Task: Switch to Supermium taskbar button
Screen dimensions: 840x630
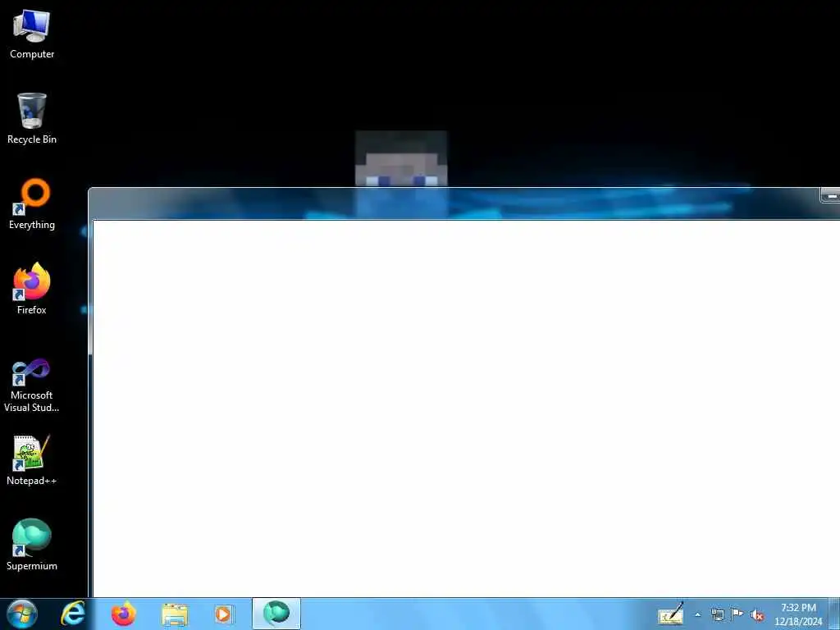Action: coord(276,614)
